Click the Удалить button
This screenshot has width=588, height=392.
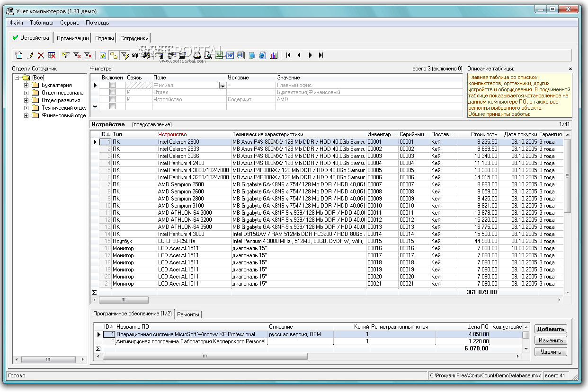pos(551,352)
